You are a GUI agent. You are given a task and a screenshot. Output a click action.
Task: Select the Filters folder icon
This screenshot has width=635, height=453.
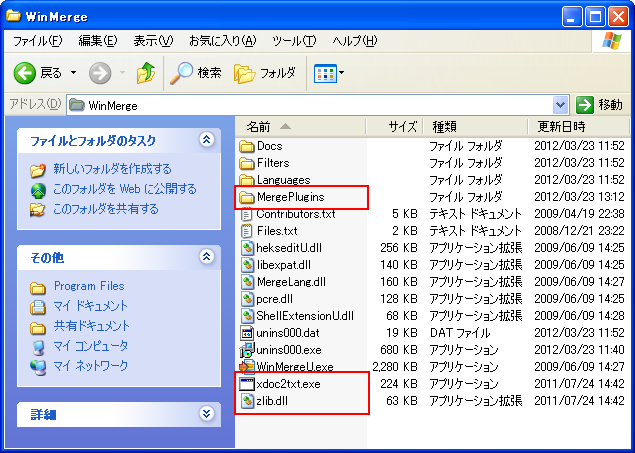click(x=247, y=163)
